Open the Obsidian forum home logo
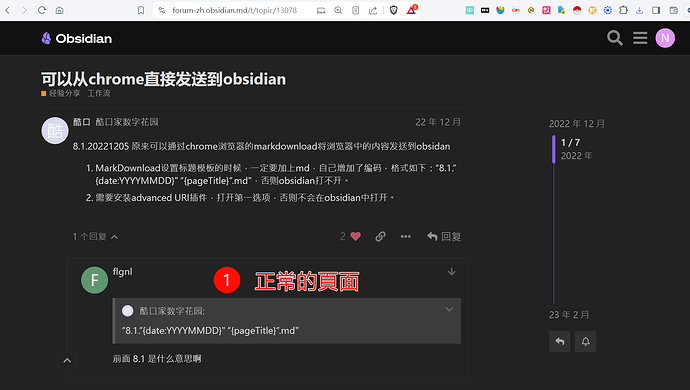Viewport: 690px width, 390px height. click(77, 38)
